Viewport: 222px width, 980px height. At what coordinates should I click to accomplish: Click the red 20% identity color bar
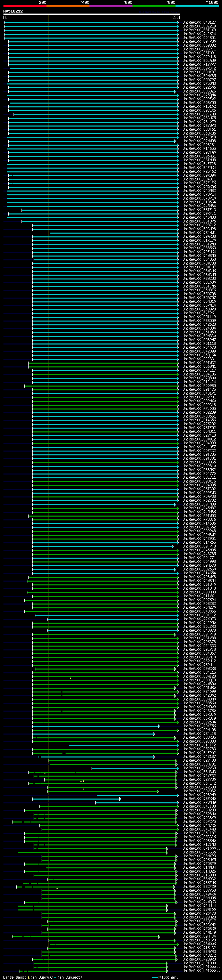coord(25,6)
